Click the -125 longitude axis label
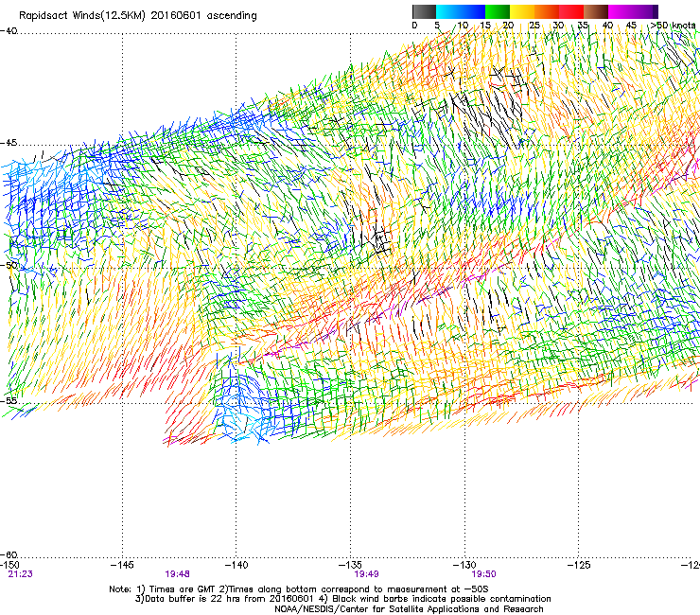The image size is (700, 615). [x=578, y=566]
